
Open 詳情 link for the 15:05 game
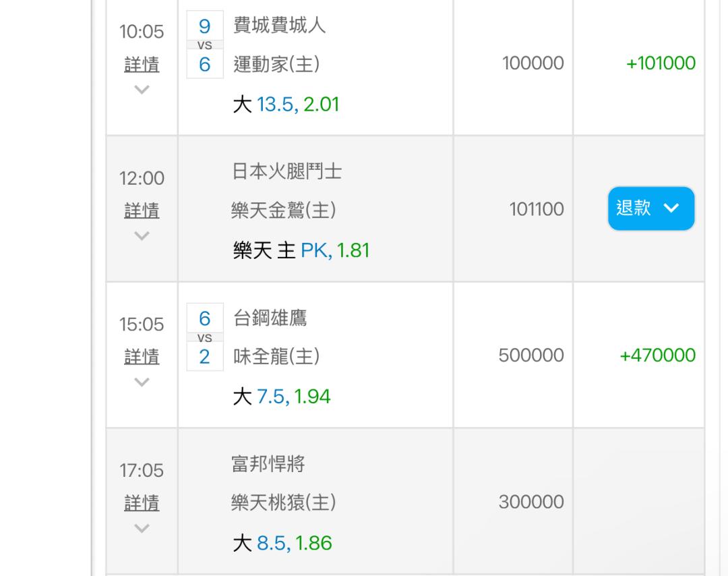(142, 357)
